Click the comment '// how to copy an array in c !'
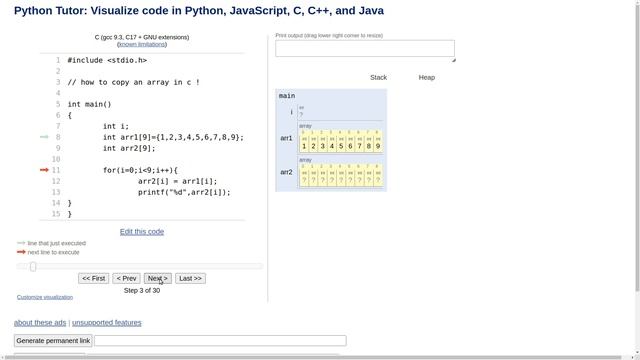This screenshot has width=640, height=360. click(133, 82)
